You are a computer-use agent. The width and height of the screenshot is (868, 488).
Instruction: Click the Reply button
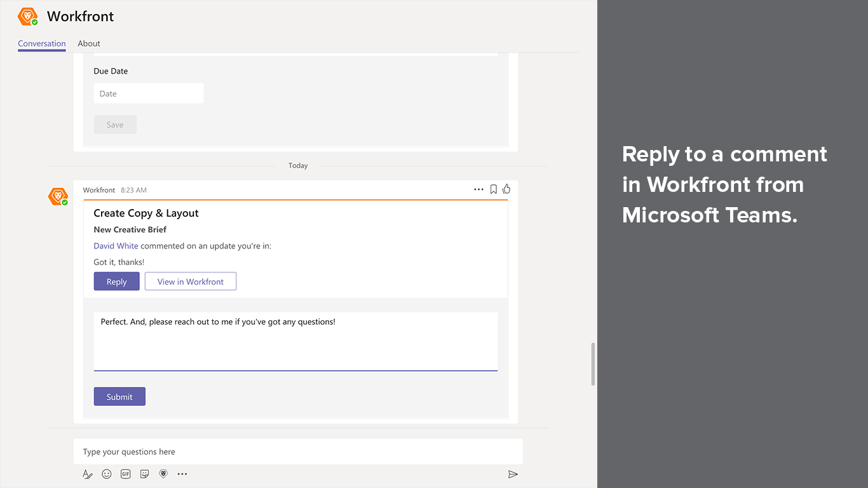pyautogui.click(x=117, y=281)
